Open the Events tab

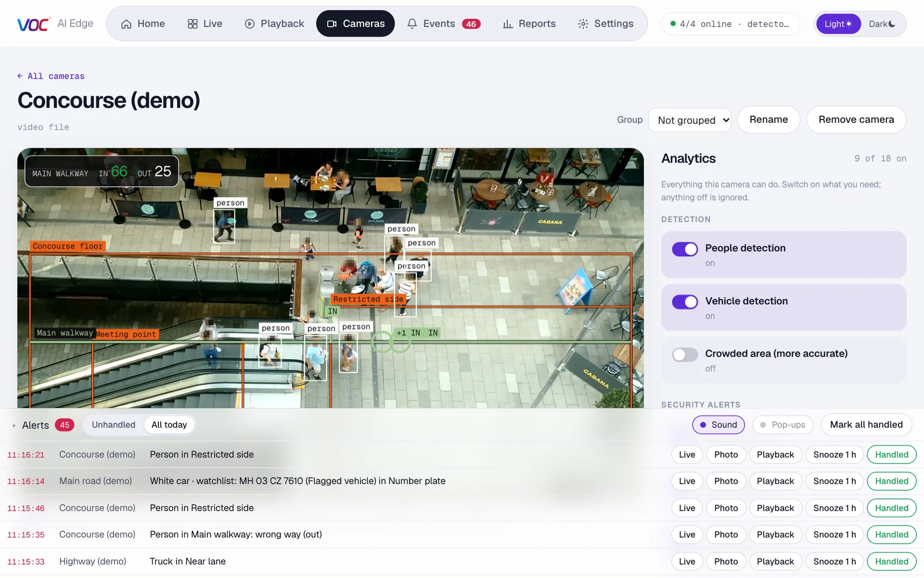click(444, 24)
